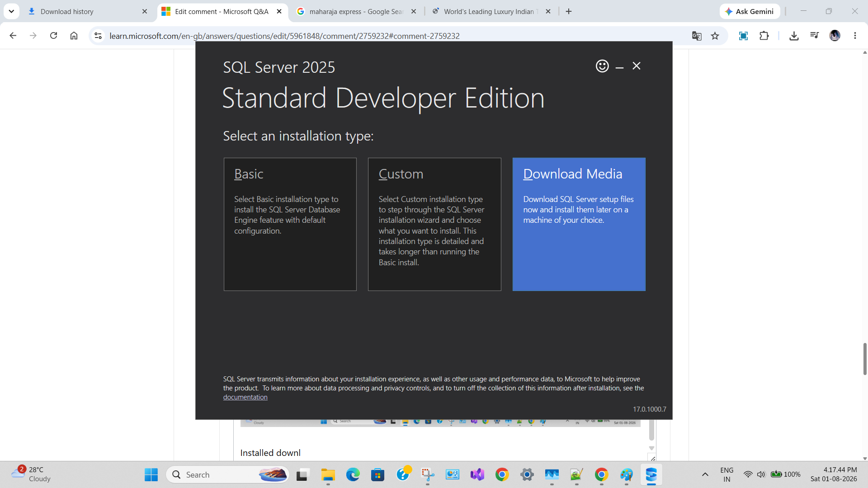This screenshot has width=868, height=488.
Task: Open the Chrome profile avatar
Action: click(x=835, y=36)
